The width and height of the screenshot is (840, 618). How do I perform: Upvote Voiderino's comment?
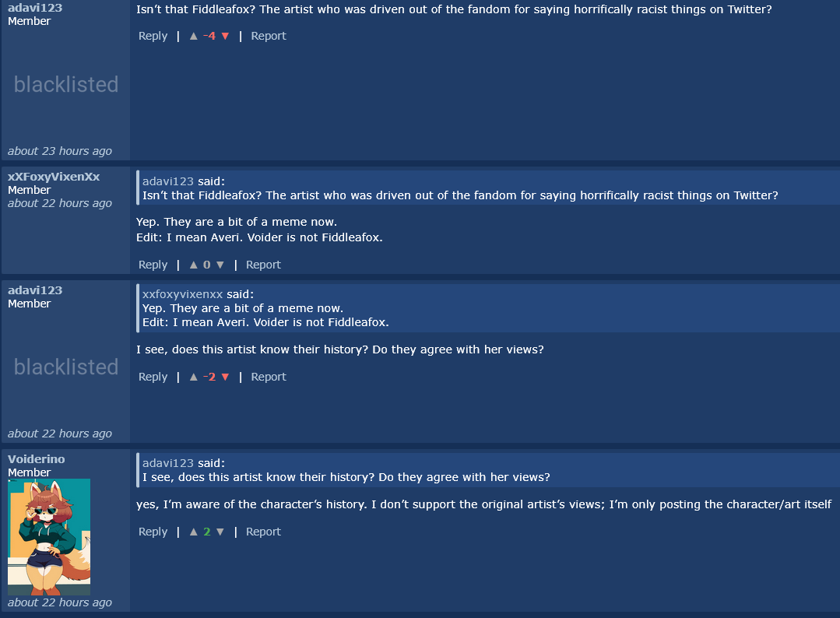coord(194,532)
